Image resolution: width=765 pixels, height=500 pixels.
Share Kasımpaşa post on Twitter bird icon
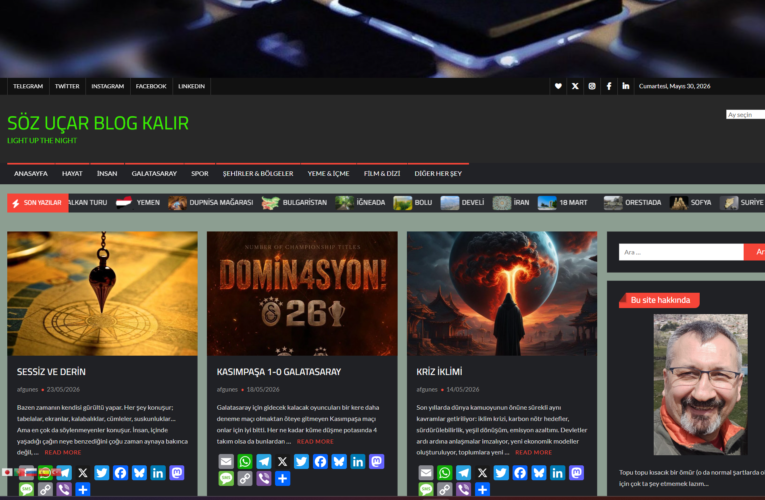click(301, 461)
